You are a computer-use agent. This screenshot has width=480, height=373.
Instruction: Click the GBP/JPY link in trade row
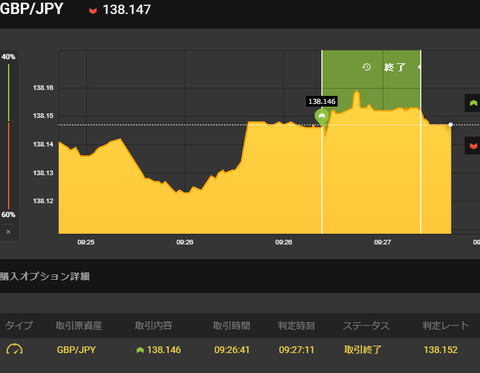tap(76, 350)
